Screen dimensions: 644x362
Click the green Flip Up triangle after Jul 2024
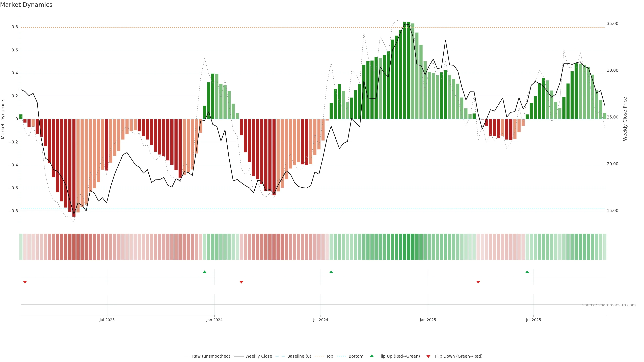[x=331, y=272]
